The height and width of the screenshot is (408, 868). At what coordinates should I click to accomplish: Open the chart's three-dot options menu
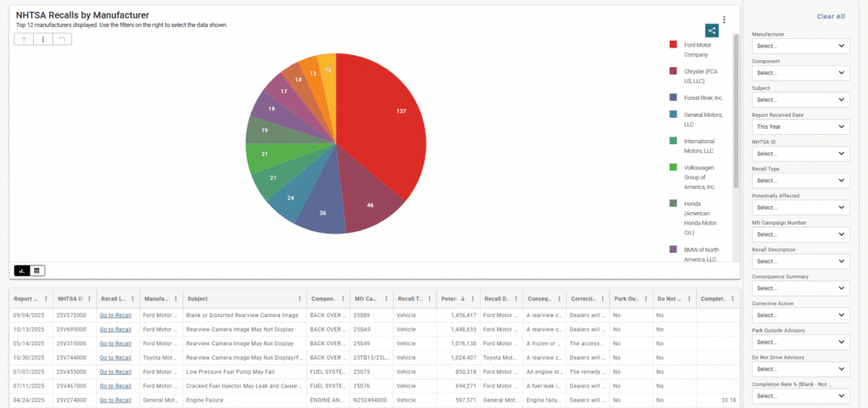pyautogui.click(x=724, y=20)
